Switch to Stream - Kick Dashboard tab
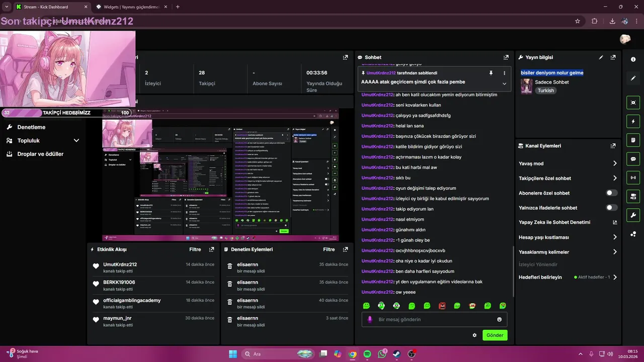644x362 pixels. tap(51, 7)
